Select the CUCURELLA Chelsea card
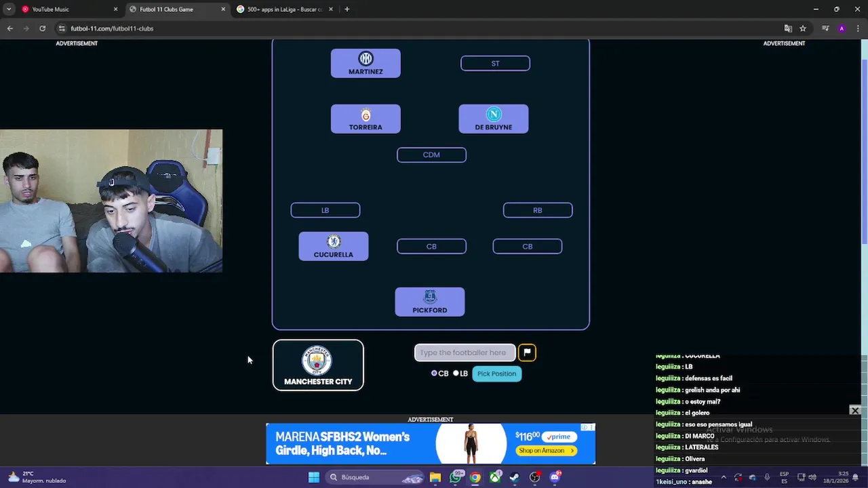The width and height of the screenshot is (868, 488). point(334,246)
